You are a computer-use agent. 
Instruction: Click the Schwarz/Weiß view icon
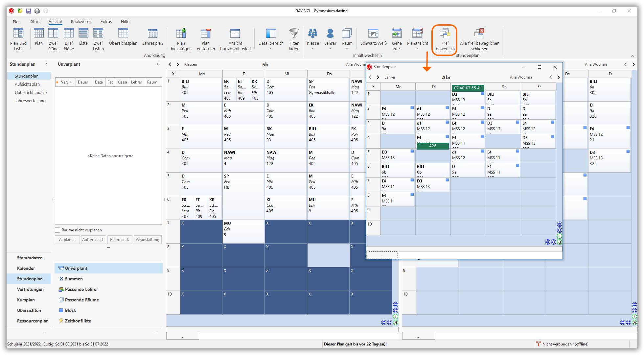pyautogui.click(x=373, y=34)
